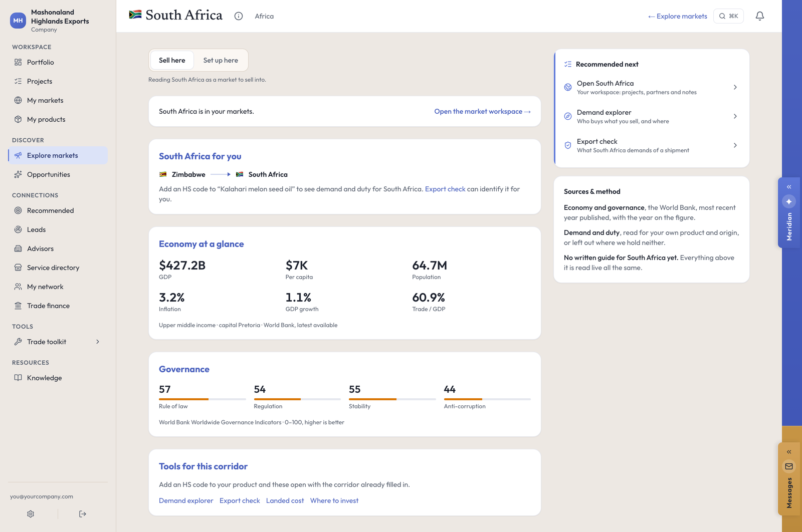This screenshot has width=802, height=532.
Task: Click the info icon beside South Africa
Action: tap(239, 16)
